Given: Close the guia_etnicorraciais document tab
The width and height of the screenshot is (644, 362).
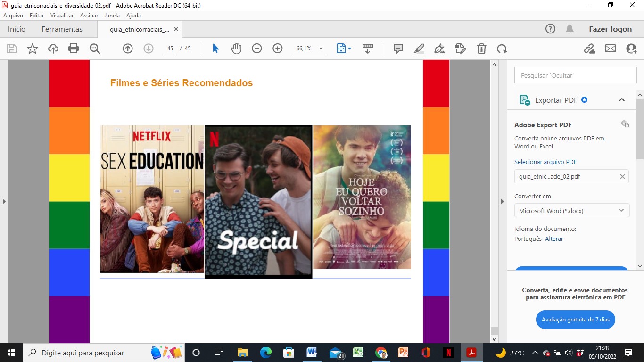Looking at the screenshot, I should [x=176, y=29].
